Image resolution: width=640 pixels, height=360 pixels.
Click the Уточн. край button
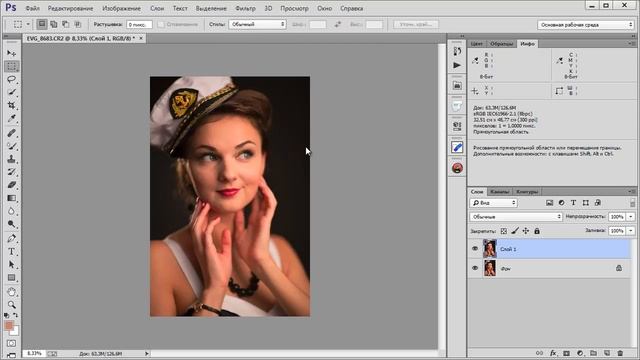point(416,24)
